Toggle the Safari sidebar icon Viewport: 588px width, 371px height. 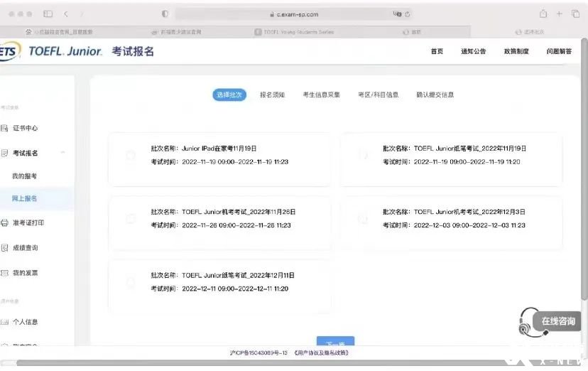(48, 14)
